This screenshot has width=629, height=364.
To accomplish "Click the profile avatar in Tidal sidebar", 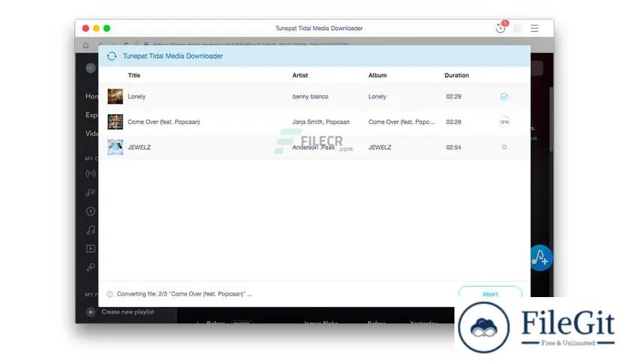I will (x=90, y=68).
